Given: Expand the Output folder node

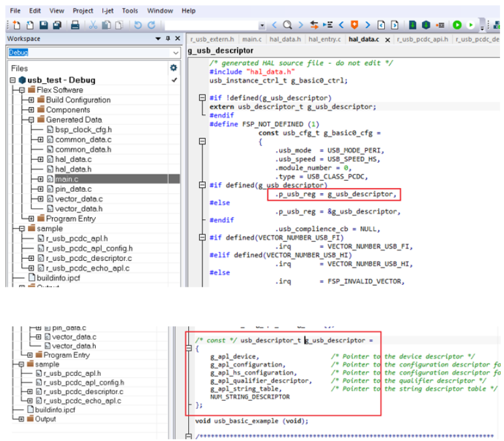Looking at the screenshot, I should (x=21, y=419).
